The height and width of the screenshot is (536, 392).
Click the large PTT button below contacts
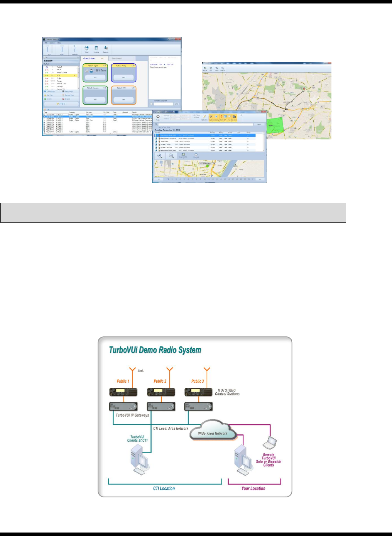(x=61, y=104)
